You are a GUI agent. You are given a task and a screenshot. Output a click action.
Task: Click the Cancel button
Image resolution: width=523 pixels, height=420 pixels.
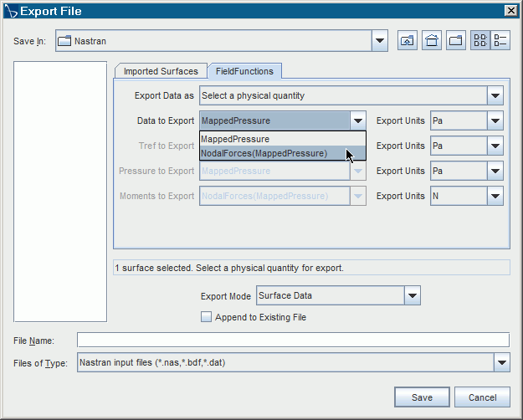tap(482, 397)
